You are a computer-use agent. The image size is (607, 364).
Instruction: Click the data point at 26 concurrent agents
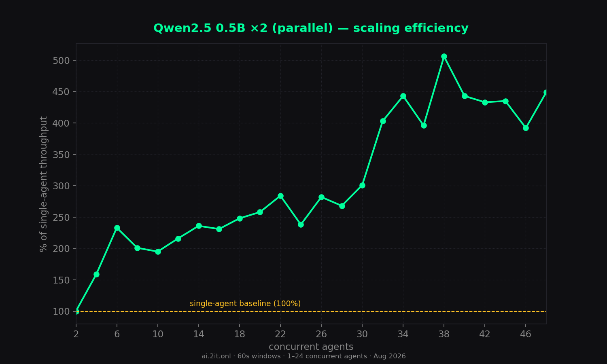[321, 197]
